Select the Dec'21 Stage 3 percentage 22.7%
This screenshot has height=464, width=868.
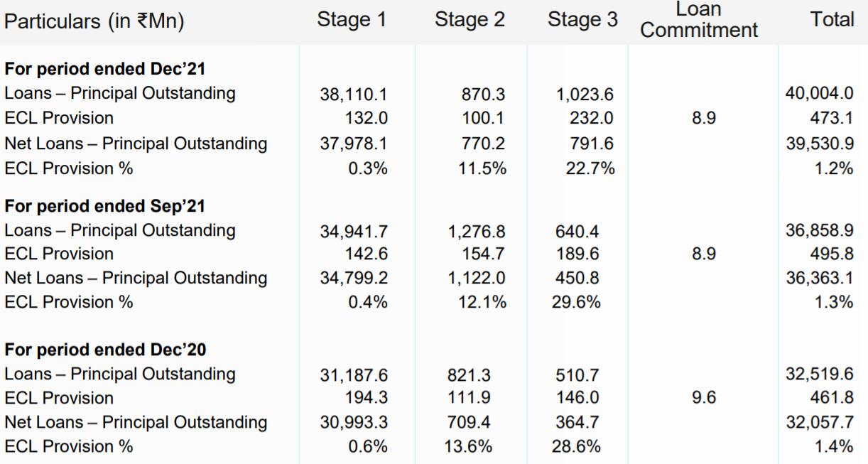pos(590,169)
